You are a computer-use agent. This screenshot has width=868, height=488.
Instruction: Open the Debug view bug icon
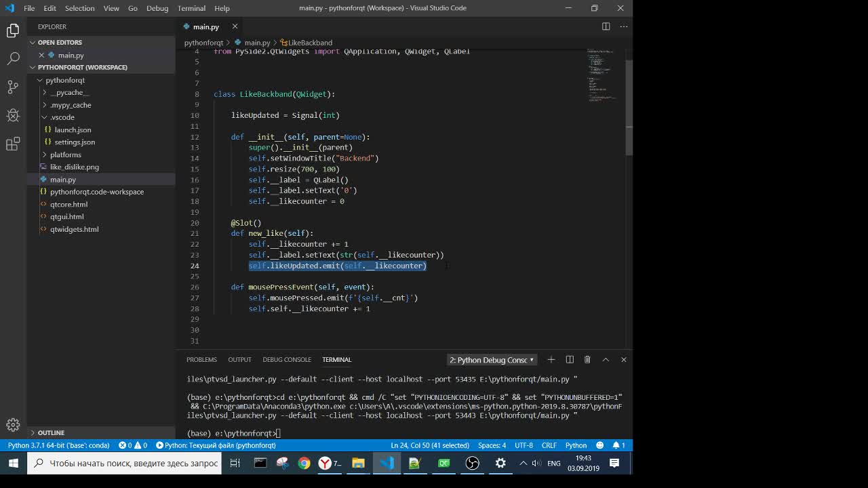(13, 115)
